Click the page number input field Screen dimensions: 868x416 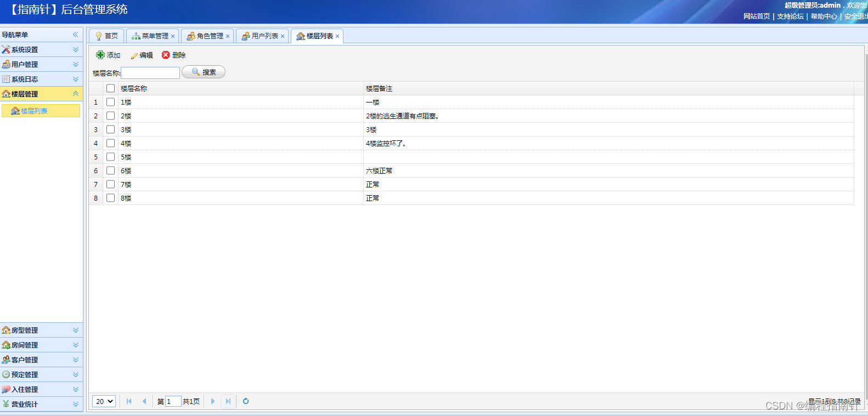[173, 401]
